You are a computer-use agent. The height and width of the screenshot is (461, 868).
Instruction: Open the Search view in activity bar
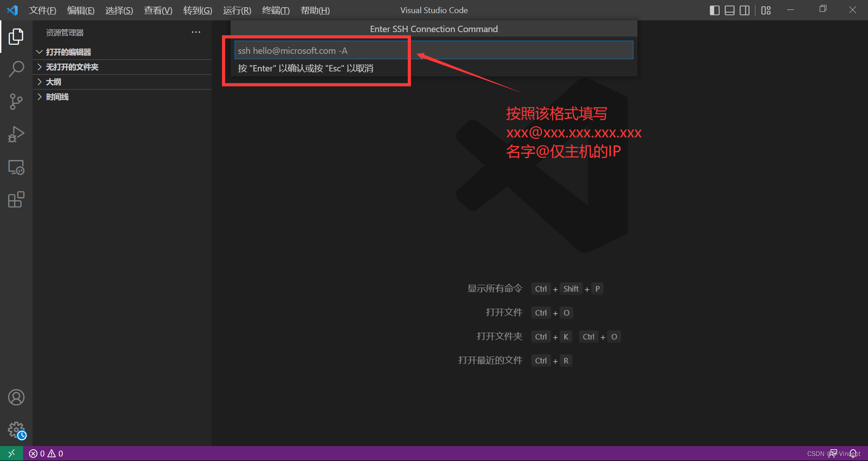[16, 69]
